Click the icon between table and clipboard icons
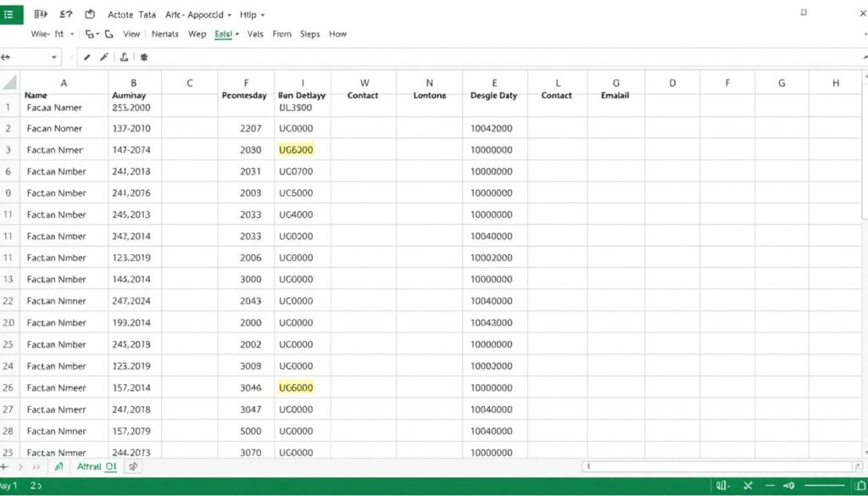Image resolution: width=868 pixels, height=496 pixels. pyautogui.click(x=66, y=14)
